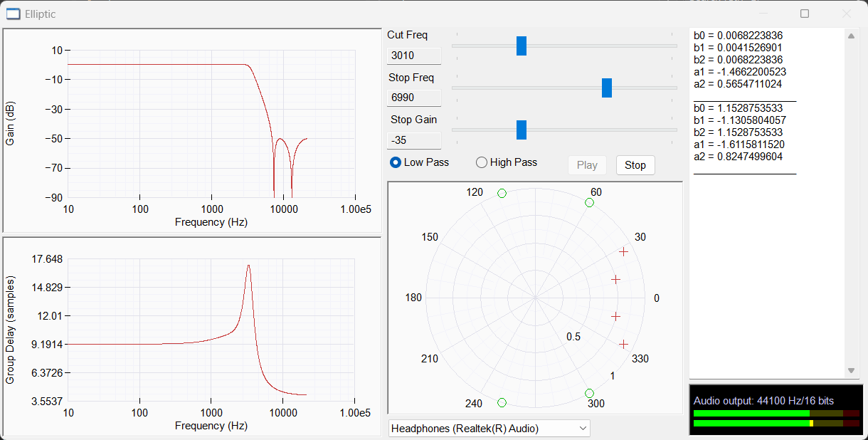Screen dimensions: 868x440
Task: Click the green zero marker near 60 degrees
Action: [x=589, y=203]
